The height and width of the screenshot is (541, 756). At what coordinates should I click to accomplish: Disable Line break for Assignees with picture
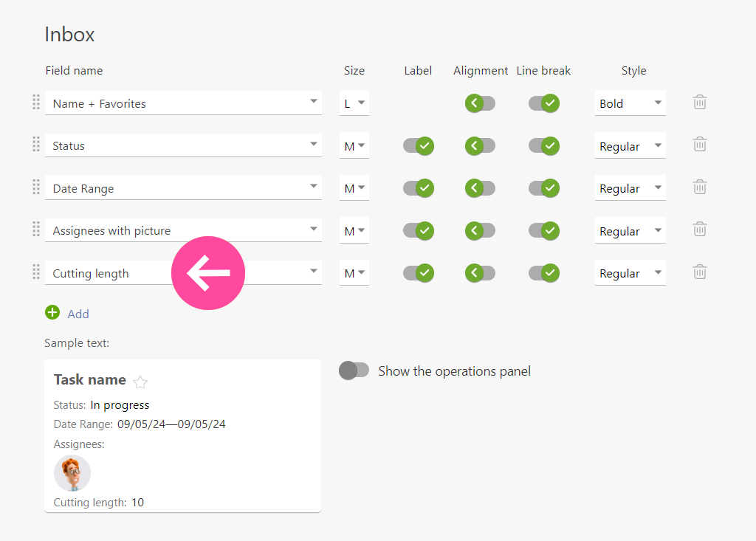pyautogui.click(x=544, y=230)
